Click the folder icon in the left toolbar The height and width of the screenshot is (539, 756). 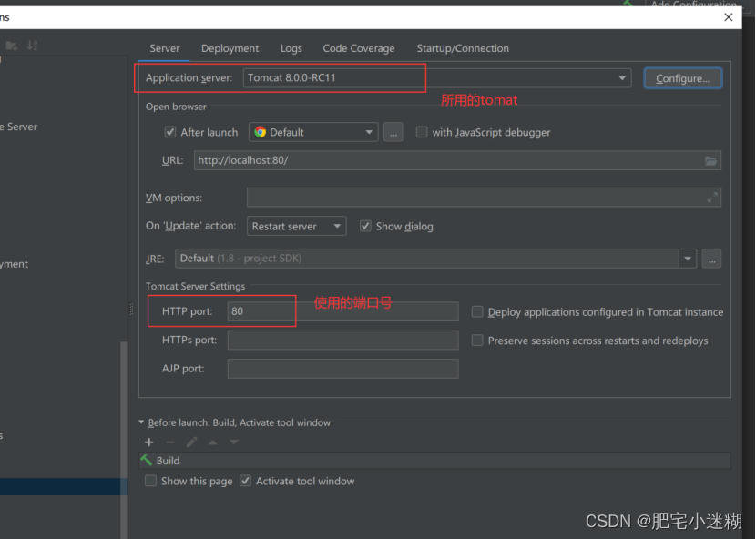click(12, 46)
